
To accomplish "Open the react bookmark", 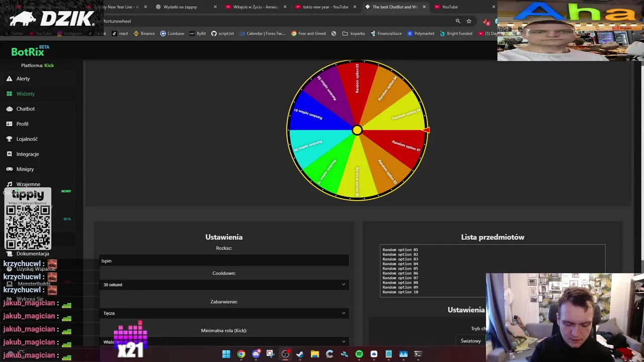I will 120,34.
